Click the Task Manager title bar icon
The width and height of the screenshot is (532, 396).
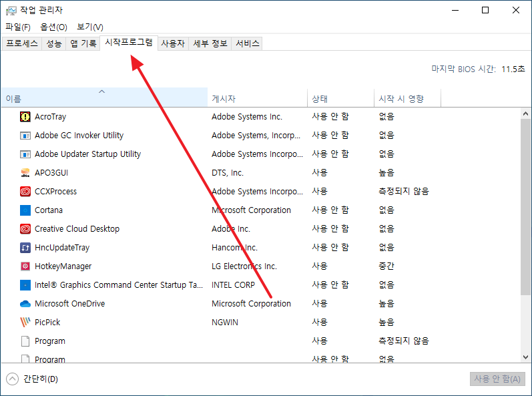pos(11,11)
